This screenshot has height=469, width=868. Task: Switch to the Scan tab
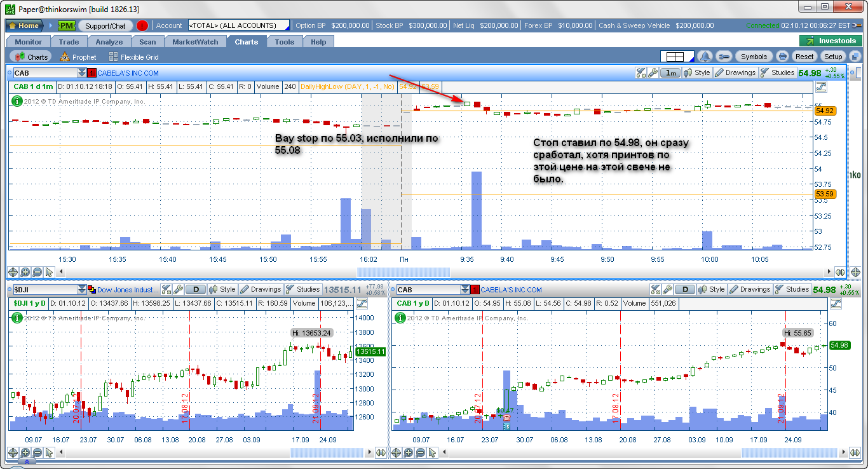pyautogui.click(x=147, y=42)
